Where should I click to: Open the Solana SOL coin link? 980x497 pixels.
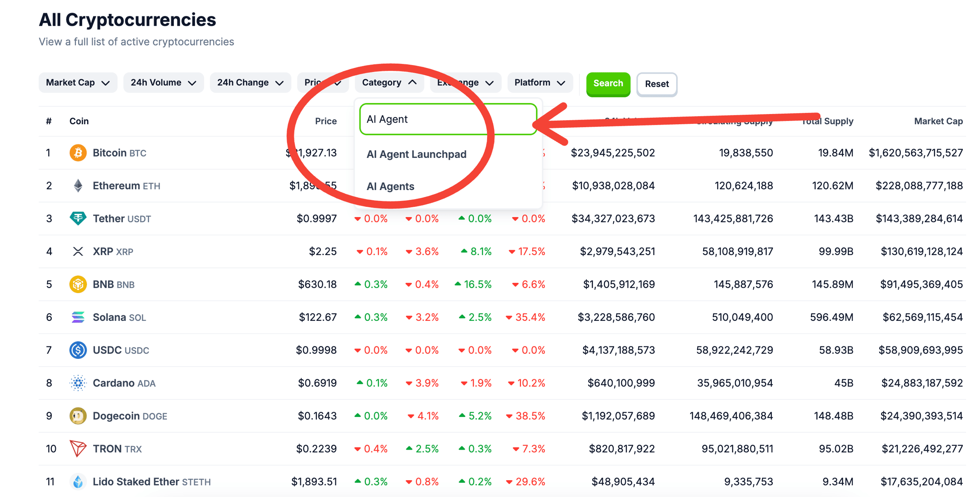click(119, 317)
